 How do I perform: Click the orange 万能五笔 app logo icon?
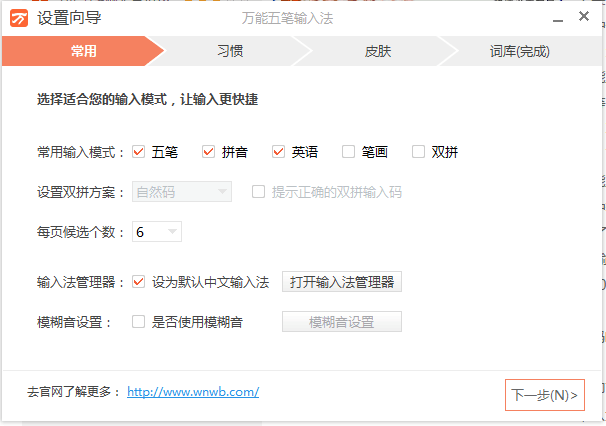pyautogui.click(x=19, y=18)
